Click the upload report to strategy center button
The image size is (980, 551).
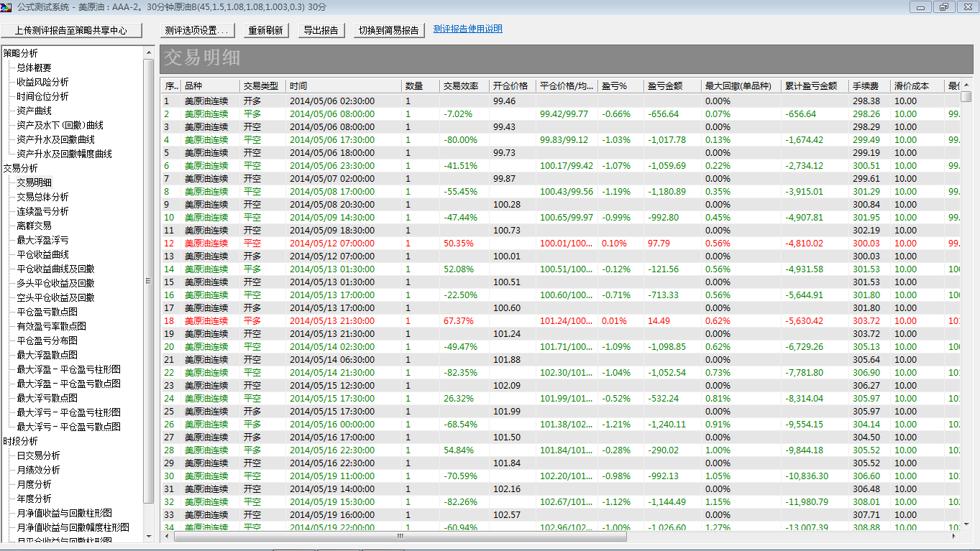(70, 30)
